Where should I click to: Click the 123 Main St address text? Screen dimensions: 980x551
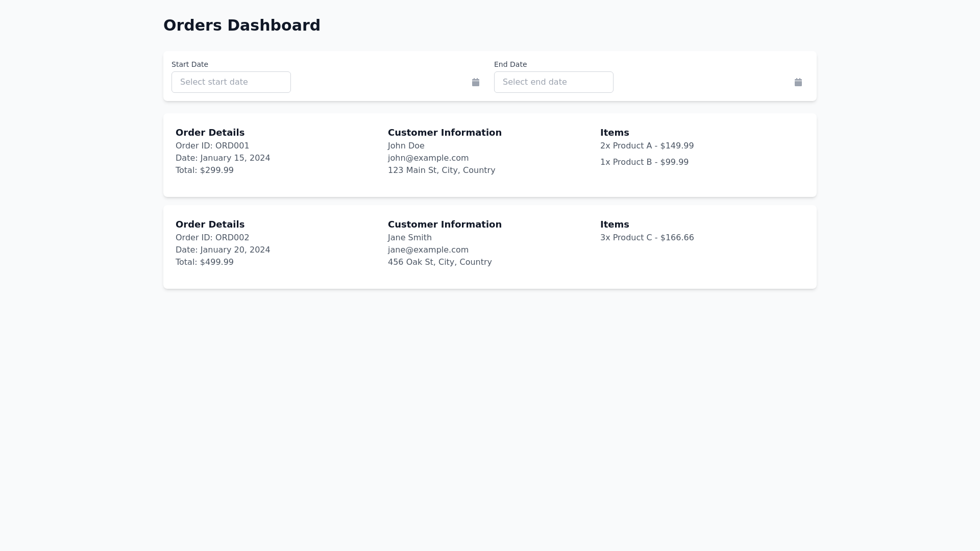[441, 170]
